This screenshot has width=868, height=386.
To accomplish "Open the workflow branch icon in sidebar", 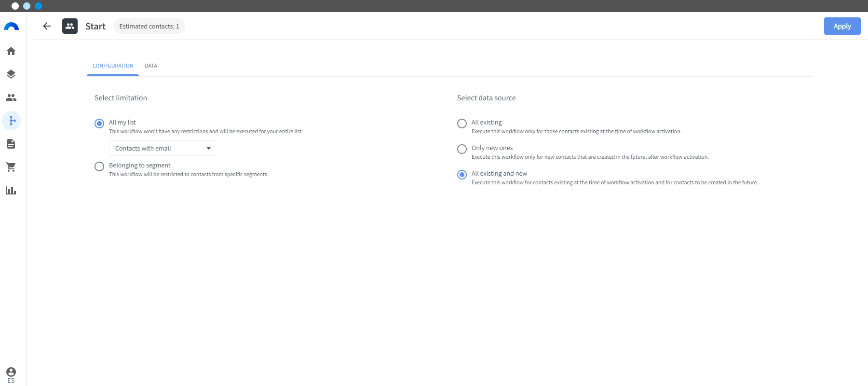I will point(11,121).
